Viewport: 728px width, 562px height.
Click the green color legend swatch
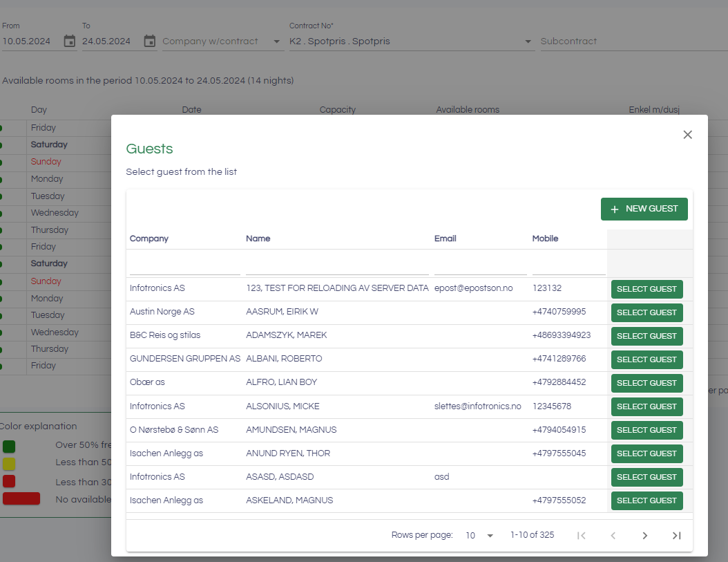point(9,446)
